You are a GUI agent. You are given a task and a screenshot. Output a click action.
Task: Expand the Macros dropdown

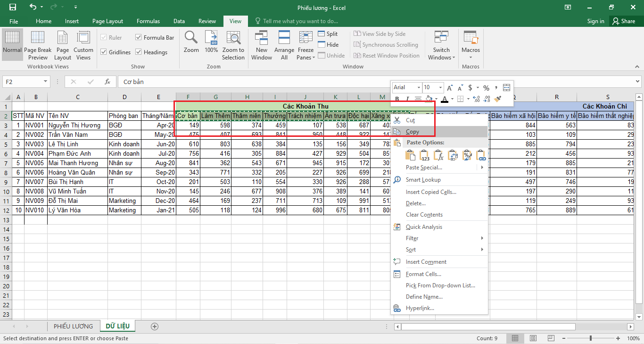tap(471, 45)
